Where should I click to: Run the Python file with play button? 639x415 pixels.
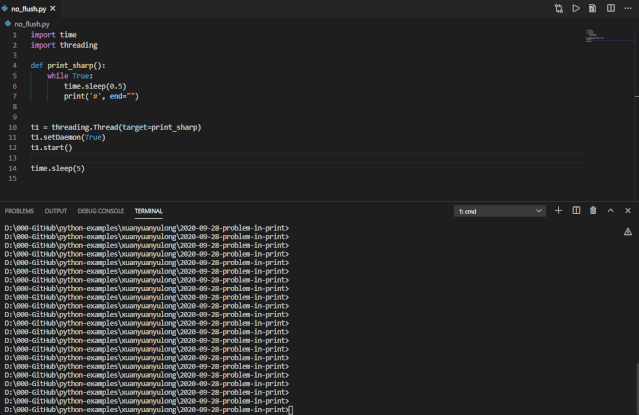pos(576,8)
